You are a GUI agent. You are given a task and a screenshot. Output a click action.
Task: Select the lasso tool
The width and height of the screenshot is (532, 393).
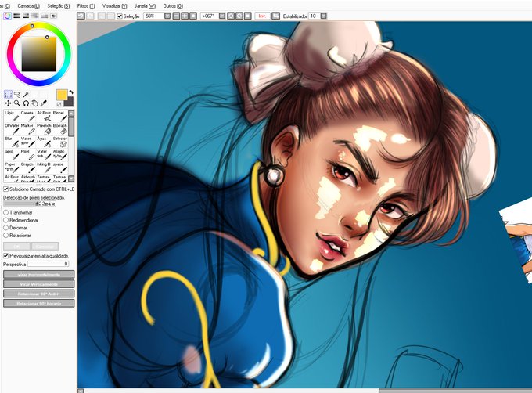point(17,95)
